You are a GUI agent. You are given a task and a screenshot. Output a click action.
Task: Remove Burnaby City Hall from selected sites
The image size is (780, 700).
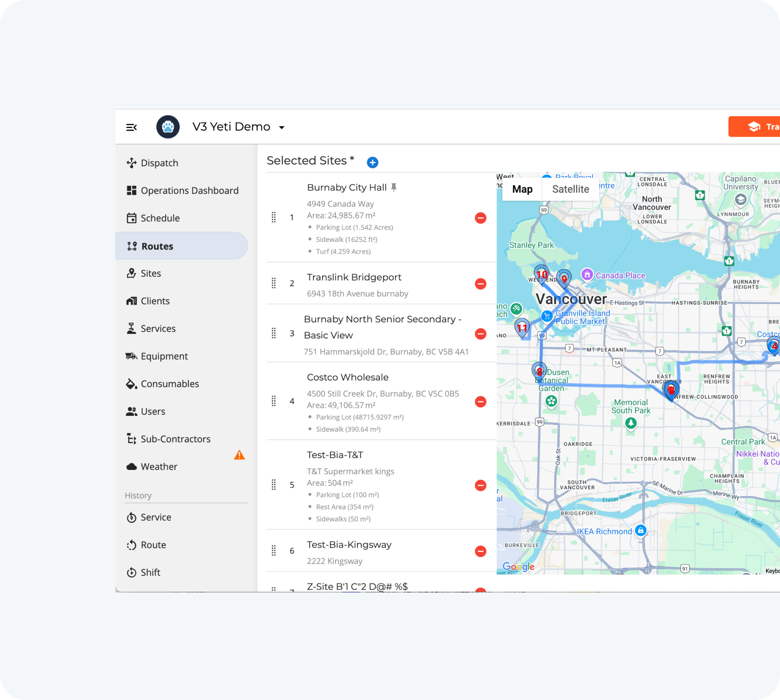[x=480, y=218]
